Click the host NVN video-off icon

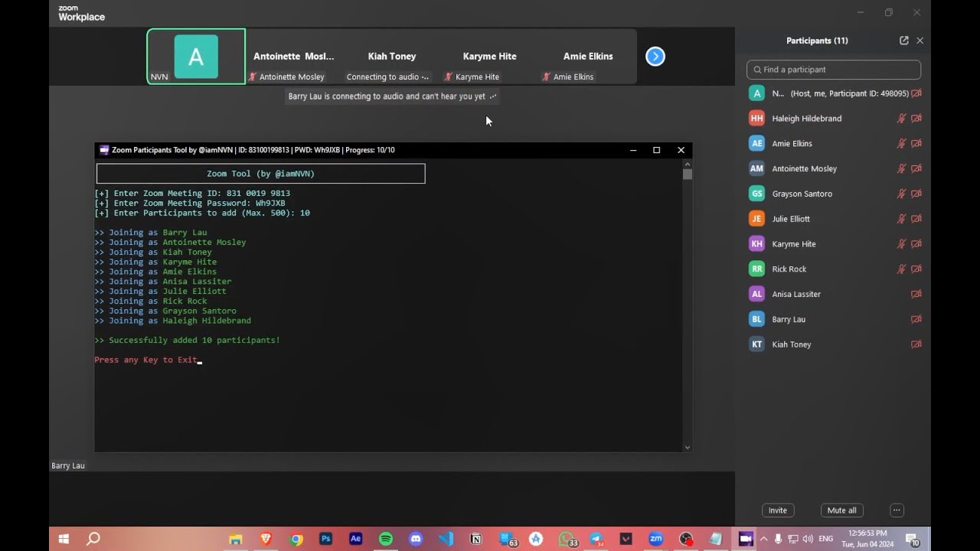[916, 93]
